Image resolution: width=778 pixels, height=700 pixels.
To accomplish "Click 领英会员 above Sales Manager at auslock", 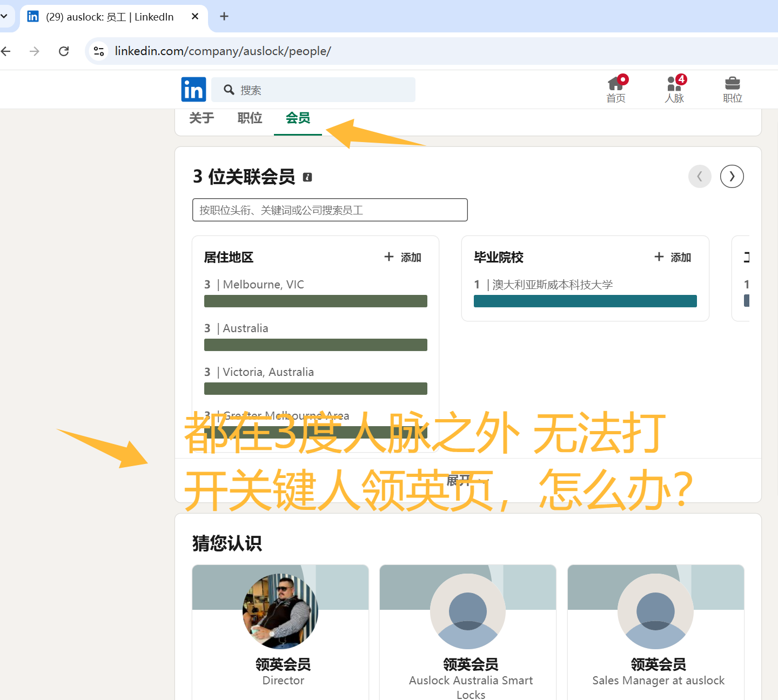I will [659, 664].
